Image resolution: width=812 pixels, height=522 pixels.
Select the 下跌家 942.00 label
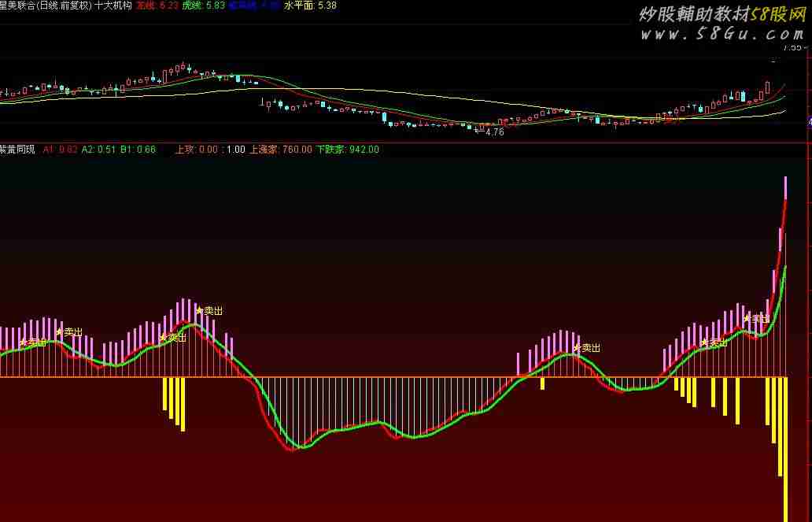347,149
